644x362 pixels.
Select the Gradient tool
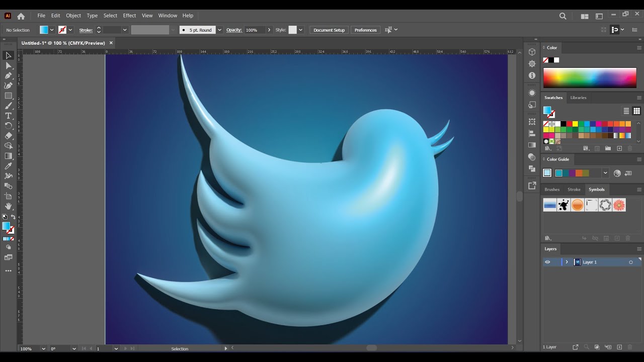click(9, 156)
